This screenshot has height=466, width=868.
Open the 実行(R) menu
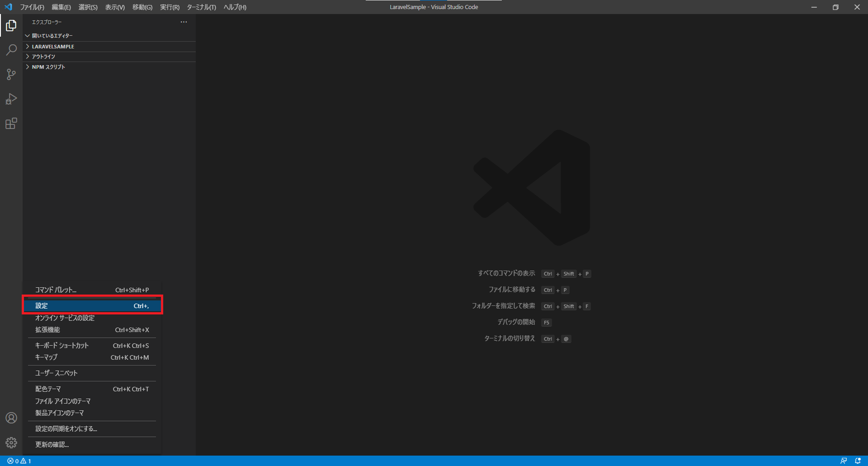pyautogui.click(x=170, y=7)
